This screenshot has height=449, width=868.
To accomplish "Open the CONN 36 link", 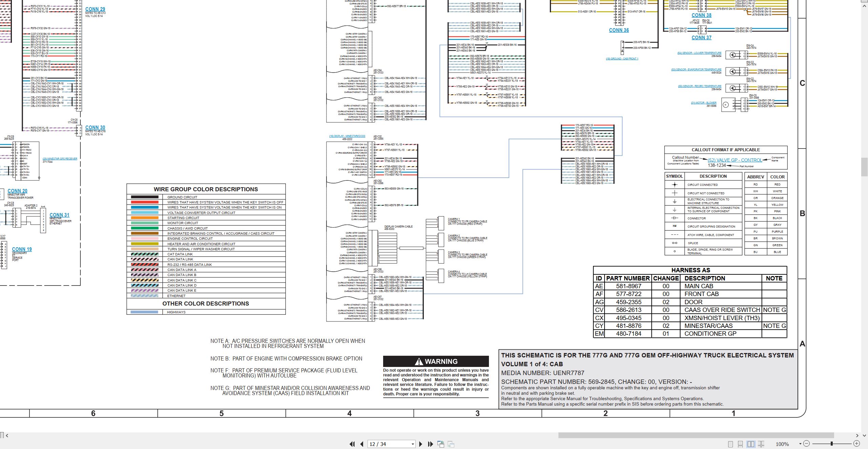I will pyautogui.click(x=619, y=30).
